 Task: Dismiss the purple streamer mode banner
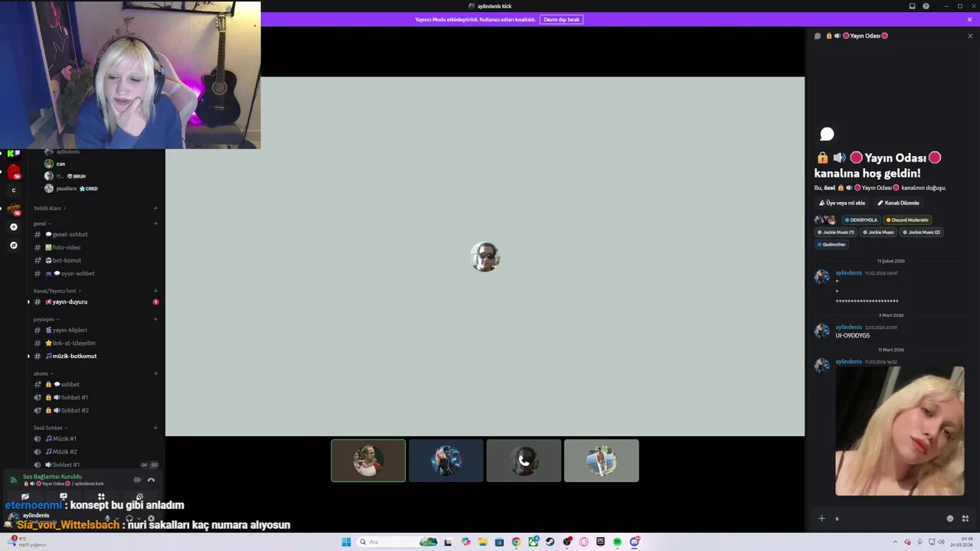pyautogui.click(x=969, y=19)
